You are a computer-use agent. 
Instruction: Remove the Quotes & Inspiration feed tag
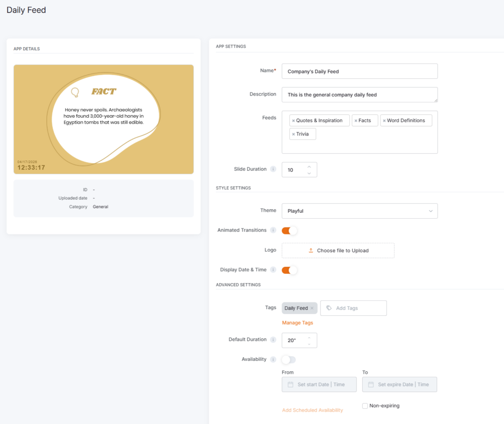click(293, 121)
